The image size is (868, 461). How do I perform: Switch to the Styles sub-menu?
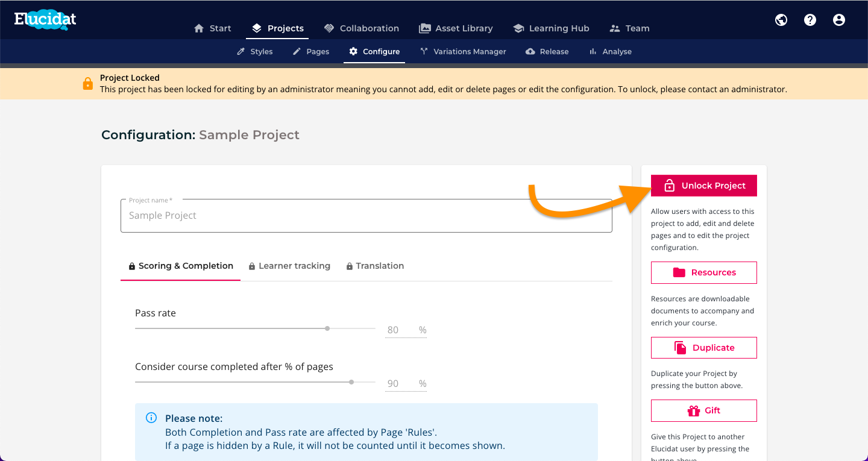255,52
